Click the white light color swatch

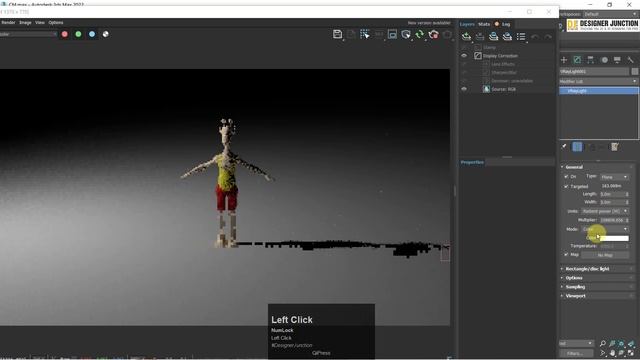point(614,238)
